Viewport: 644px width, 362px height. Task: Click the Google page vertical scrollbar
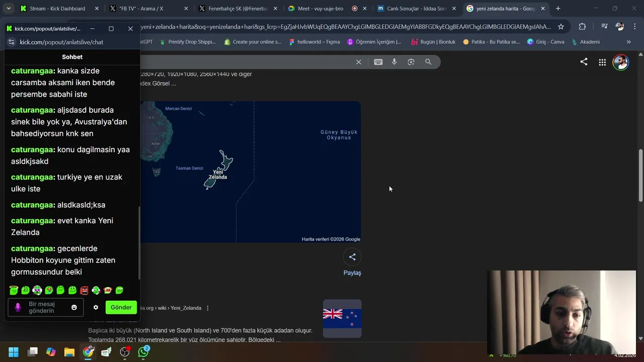pos(640,176)
